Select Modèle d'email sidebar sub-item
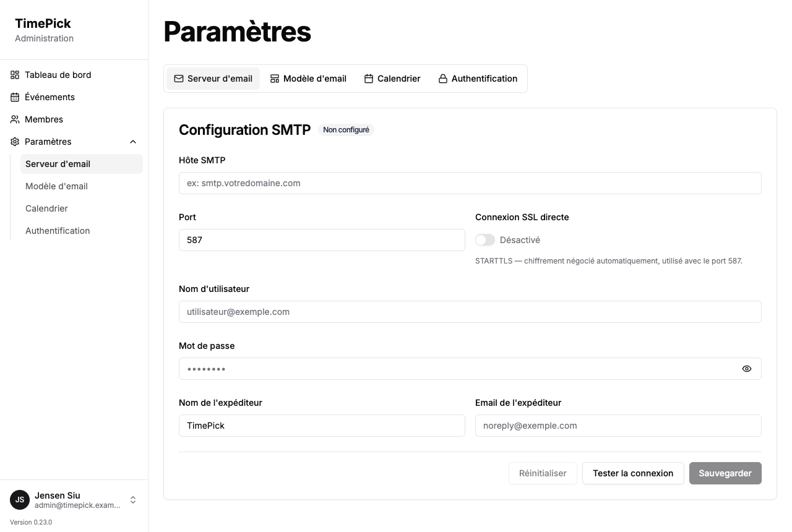 pos(82,186)
